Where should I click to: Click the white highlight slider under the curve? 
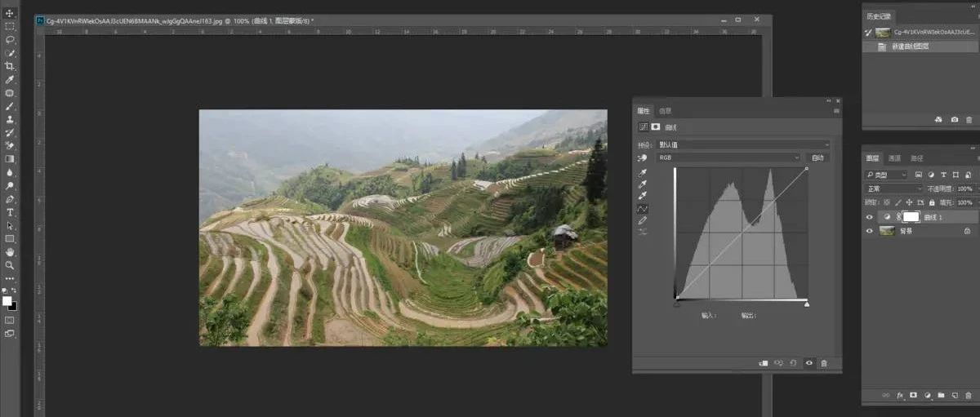coord(807,304)
